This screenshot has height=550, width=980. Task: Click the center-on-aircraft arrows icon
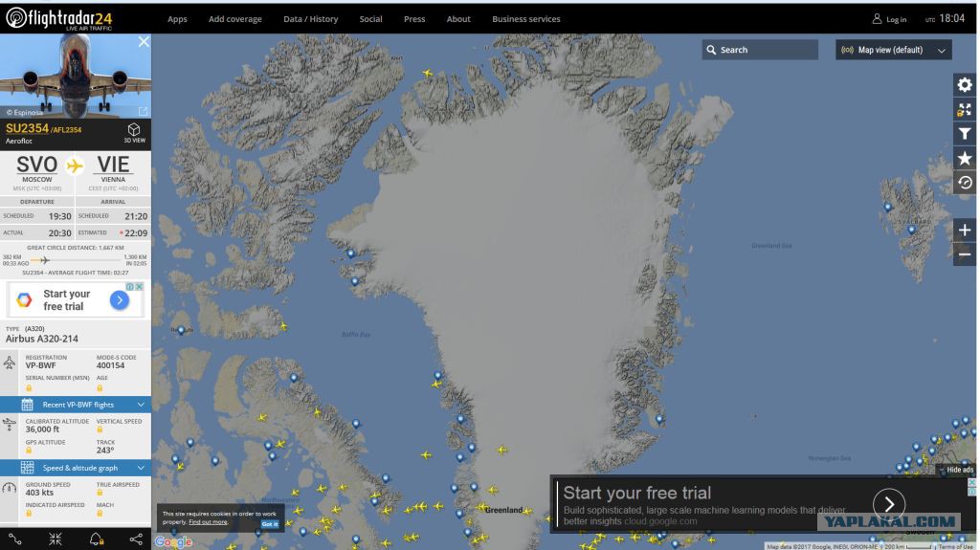pyautogui.click(x=56, y=539)
